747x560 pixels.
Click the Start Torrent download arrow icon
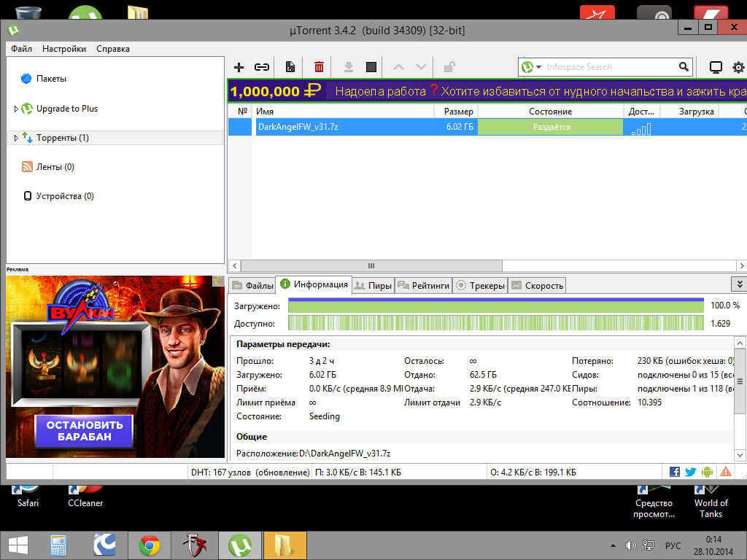point(348,67)
